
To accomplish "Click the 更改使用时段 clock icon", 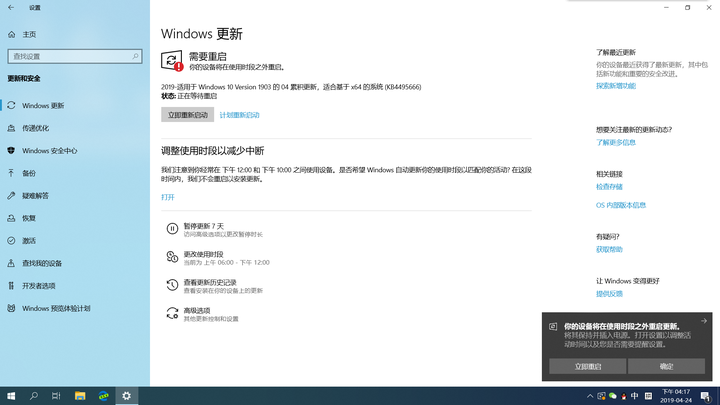I will click(172, 257).
